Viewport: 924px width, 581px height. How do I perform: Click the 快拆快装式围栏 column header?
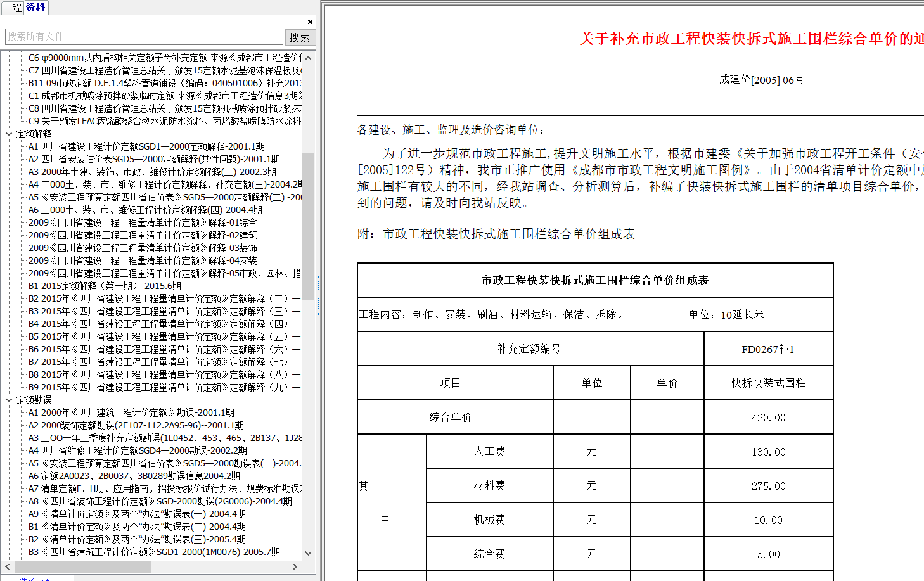[768, 383]
